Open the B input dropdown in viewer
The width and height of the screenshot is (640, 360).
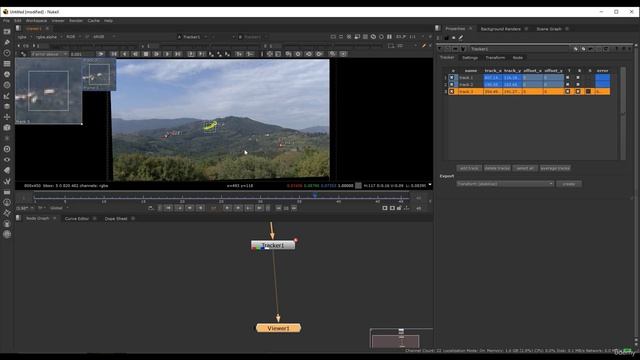coord(253,37)
